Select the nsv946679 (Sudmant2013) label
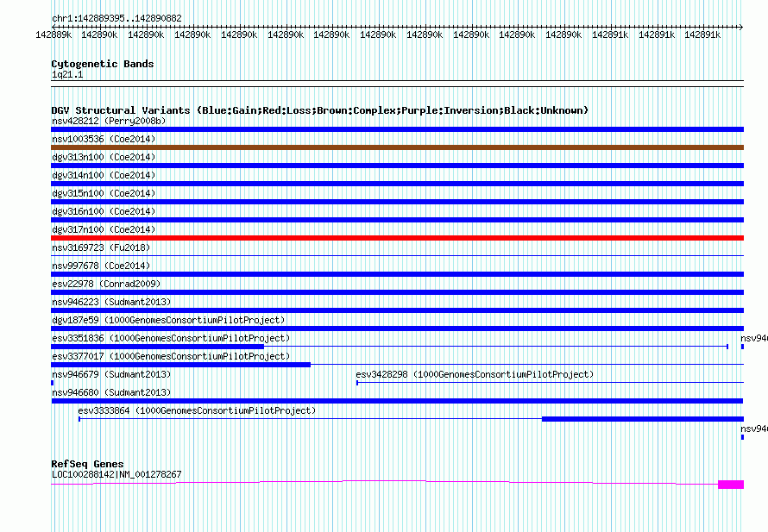Screen dimensions: 768x532 click(111, 374)
